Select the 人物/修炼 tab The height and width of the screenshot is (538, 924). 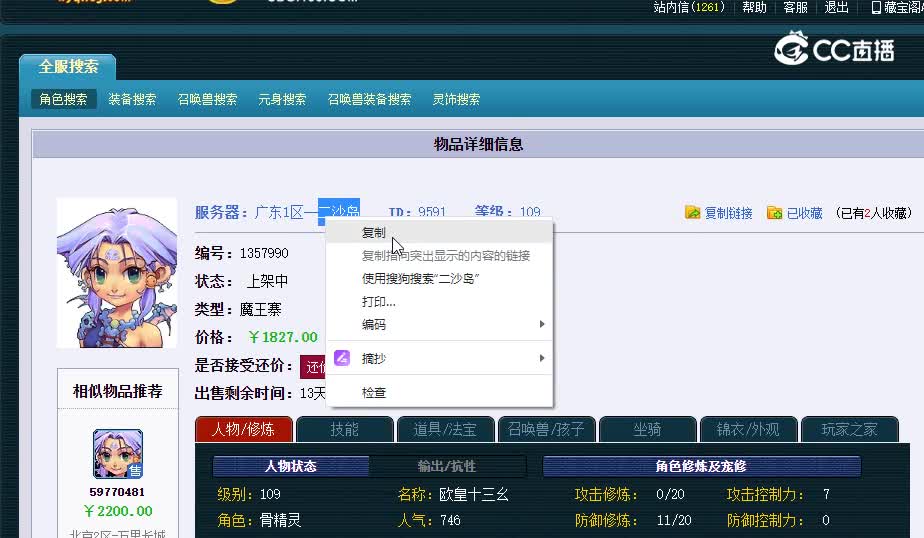click(243, 429)
